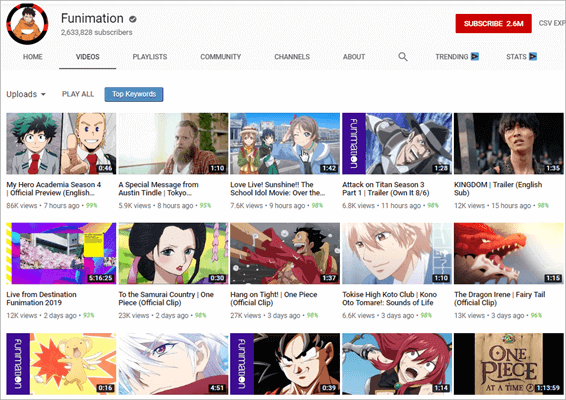This screenshot has width=566, height=400.
Task: Open Hang on Tight! One Piece thumbnail
Action: [285, 253]
